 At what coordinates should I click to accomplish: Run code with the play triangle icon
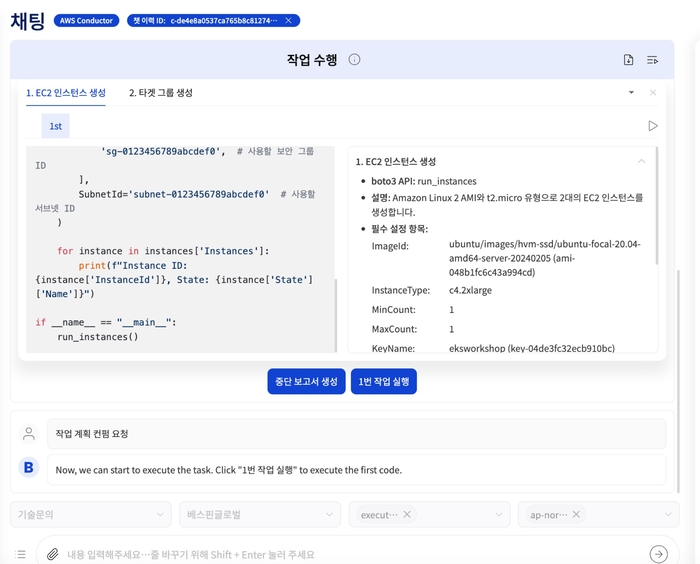tap(653, 126)
